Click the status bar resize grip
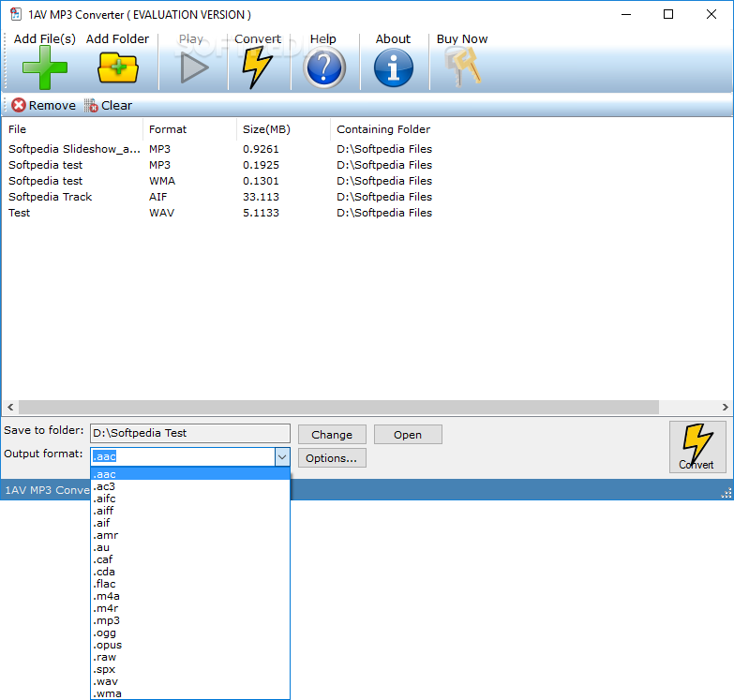Image resolution: width=734 pixels, height=700 pixels. click(x=727, y=493)
